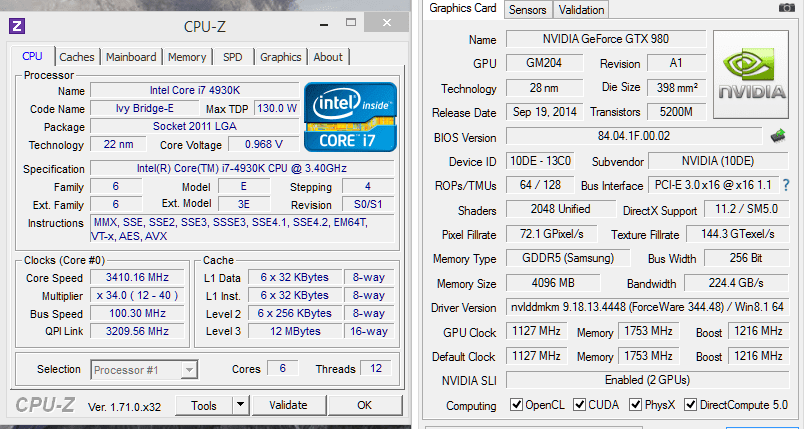Image resolution: width=805 pixels, height=429 pixels.
Task: Click the Instructions list MMX, SSE, SSE2
Action: [242, 229]
